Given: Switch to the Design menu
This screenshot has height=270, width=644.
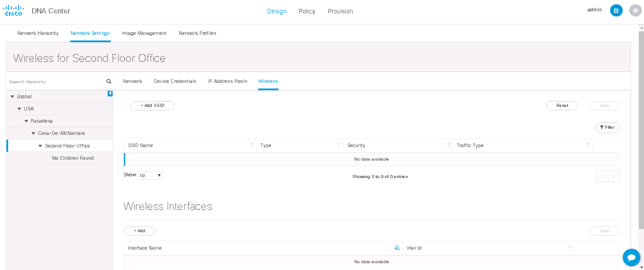Looking at the screenshot, I should pos(277,11).
